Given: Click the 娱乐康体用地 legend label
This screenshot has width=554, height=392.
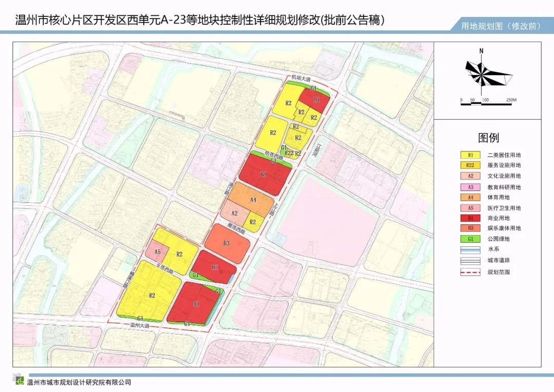Looking at the screenshot, I should click(x=504, y=228).
